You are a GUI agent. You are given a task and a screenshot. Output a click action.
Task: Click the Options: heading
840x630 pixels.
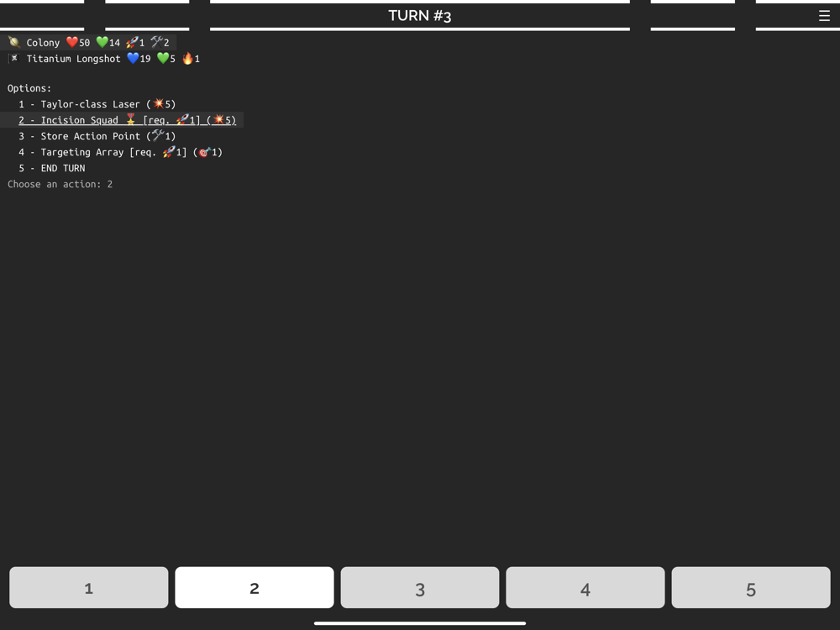29,88
